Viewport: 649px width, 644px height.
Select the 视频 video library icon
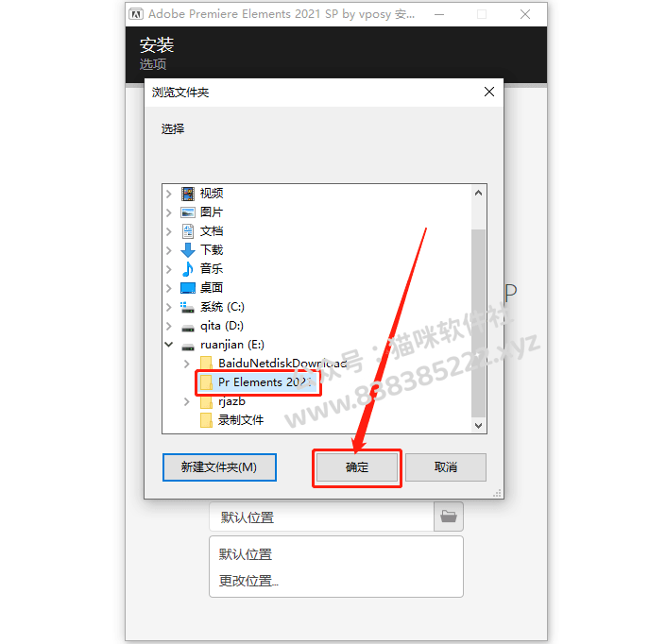coord(188,194)
